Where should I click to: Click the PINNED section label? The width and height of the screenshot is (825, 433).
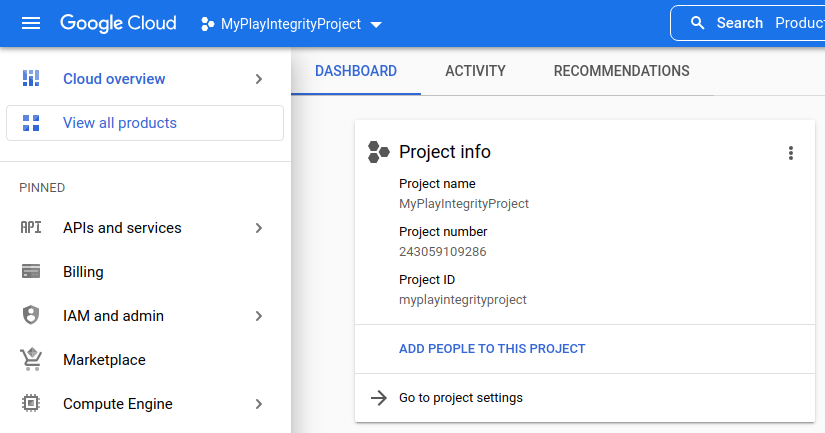click(x=42, y=188)
